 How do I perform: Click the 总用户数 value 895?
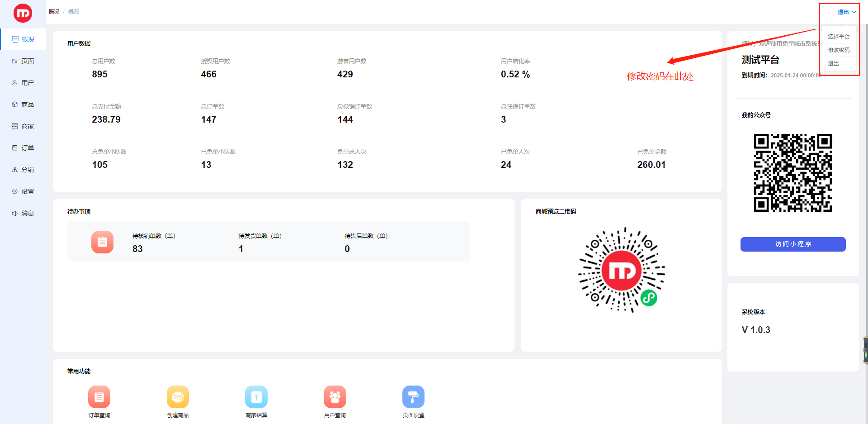[100, 74]
